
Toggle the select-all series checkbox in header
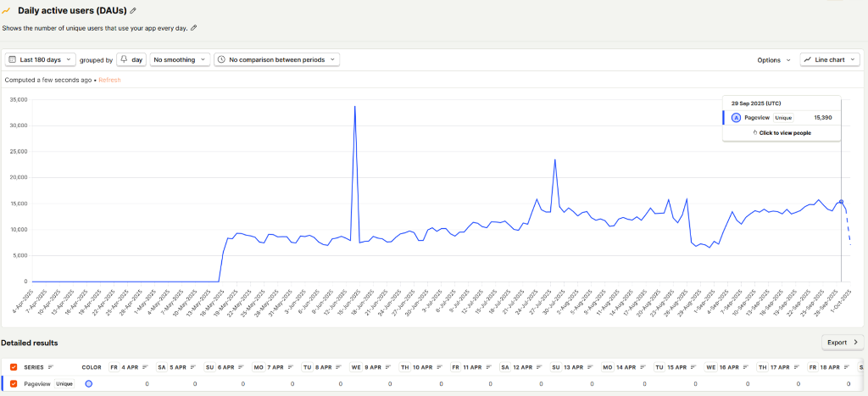pyautogui.click(x=14, y=367)
